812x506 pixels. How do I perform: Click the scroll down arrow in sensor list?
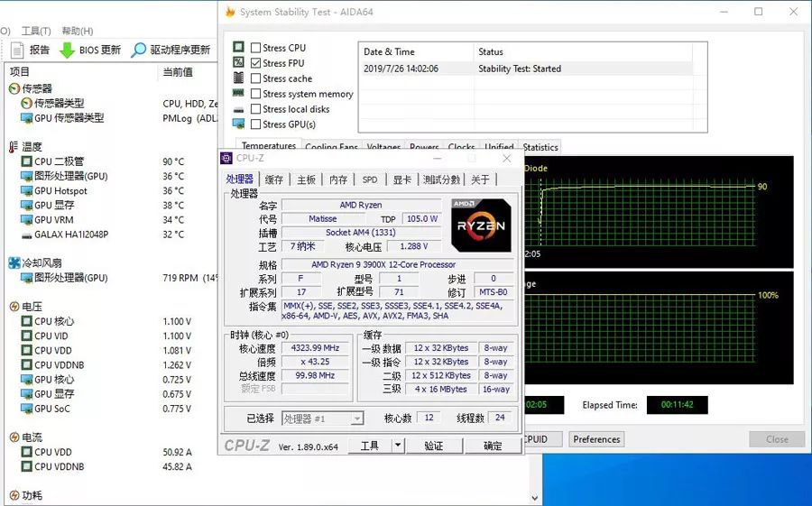pyautogui.click(x=534, y=498)
